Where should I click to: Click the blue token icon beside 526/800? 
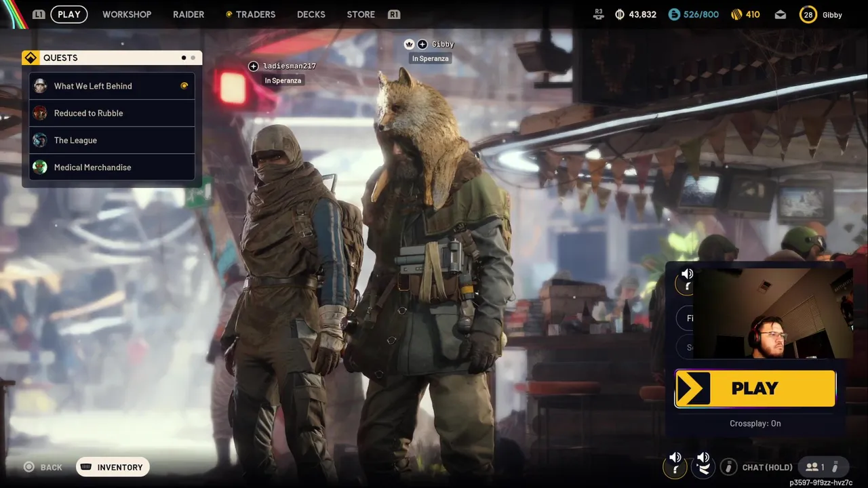[673, 14]
